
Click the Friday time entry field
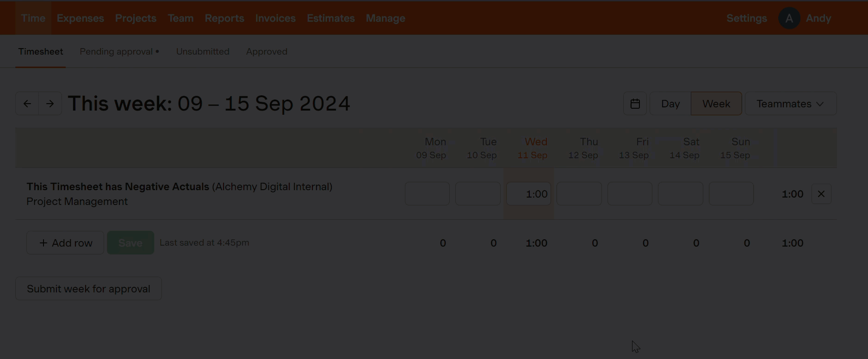tap(630, 194)
